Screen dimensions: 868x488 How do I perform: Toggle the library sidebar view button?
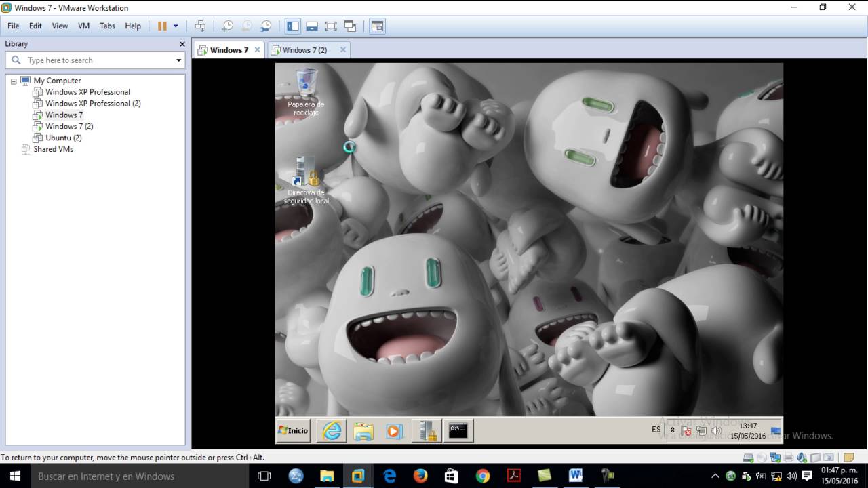click(x=293, y=26)
